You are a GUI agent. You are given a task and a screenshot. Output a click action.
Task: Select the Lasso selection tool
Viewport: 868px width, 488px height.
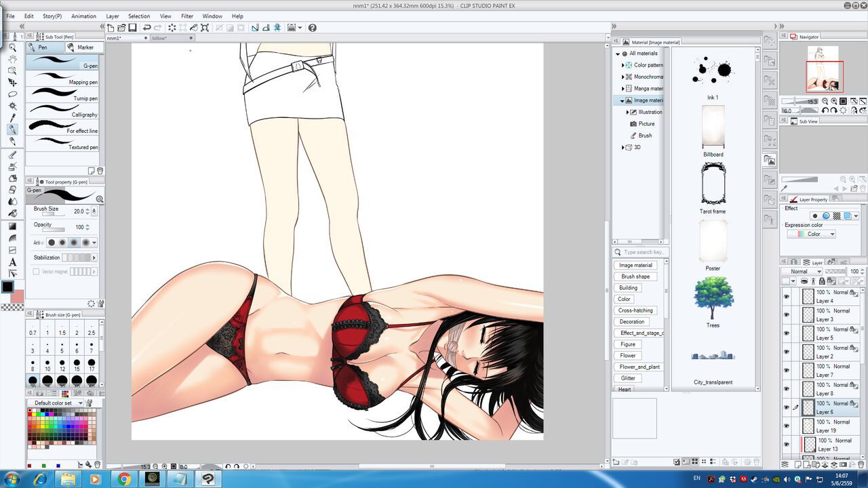12,94
